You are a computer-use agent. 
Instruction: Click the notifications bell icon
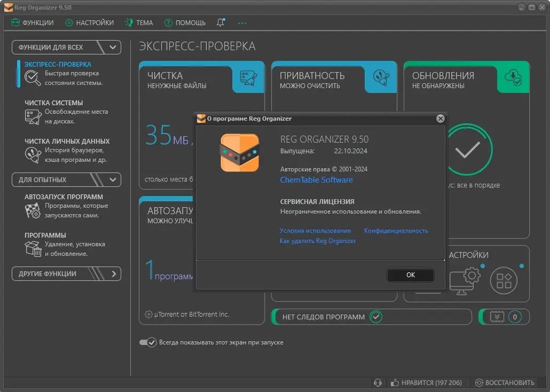point(221,22)
